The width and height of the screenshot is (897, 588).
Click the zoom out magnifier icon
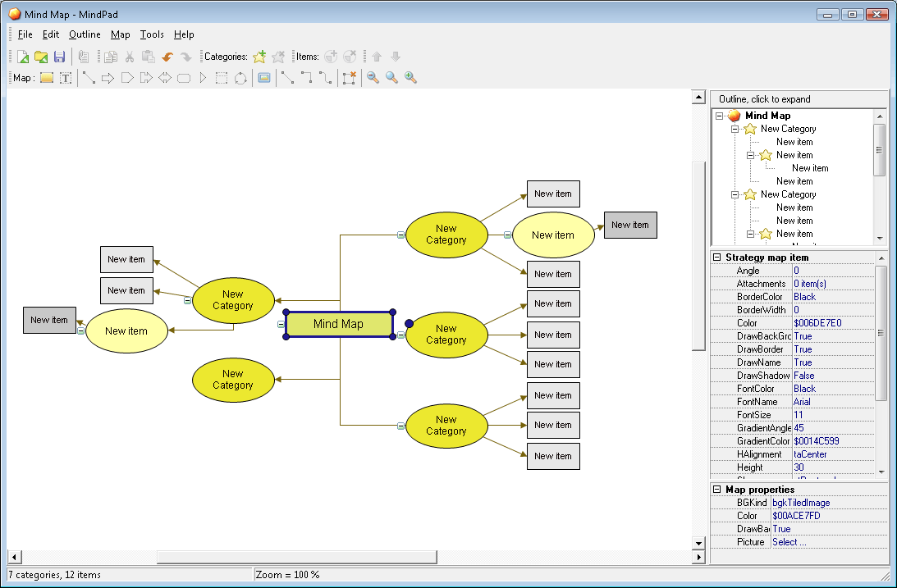coord(373,78)
